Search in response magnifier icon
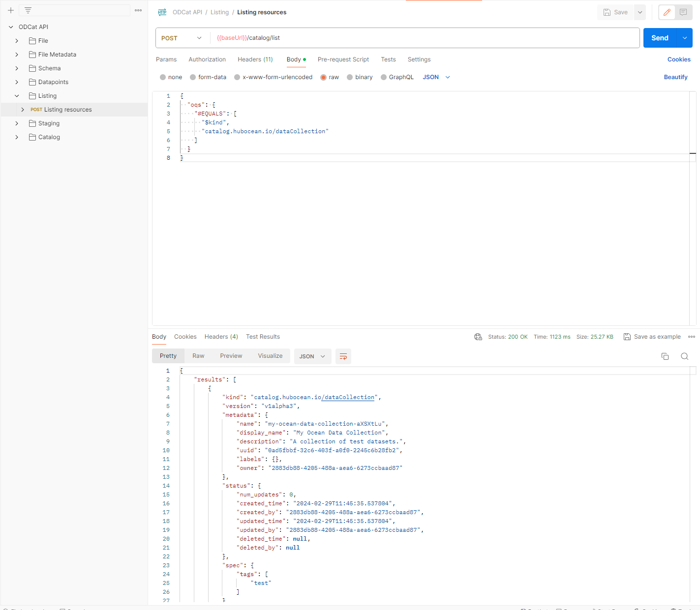This screenshot has height=610, width=700. click(684, 356)
